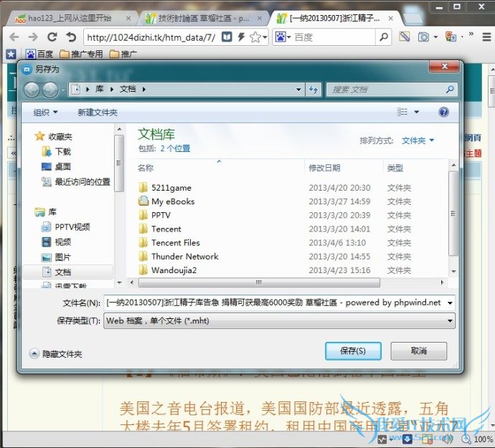This screenshot has height=448, width=495.
Task: Open reader mode book icon in address bar
Action: [227, 37]
